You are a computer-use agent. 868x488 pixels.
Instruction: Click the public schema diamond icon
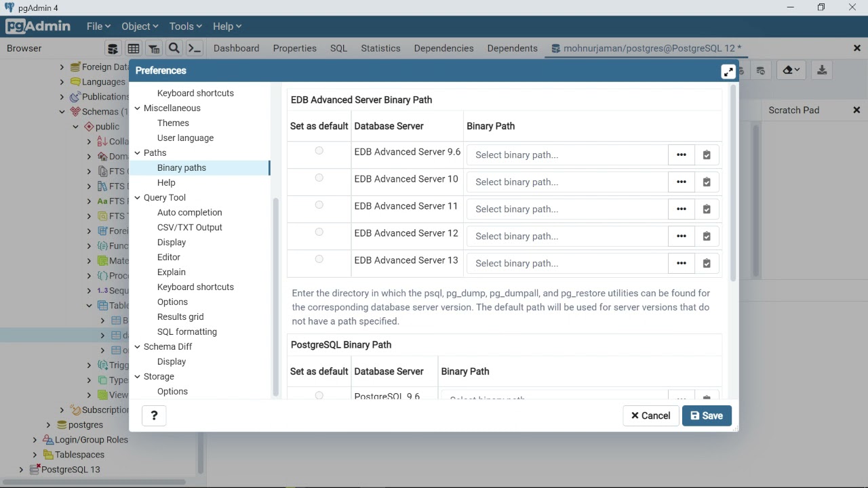89,127
